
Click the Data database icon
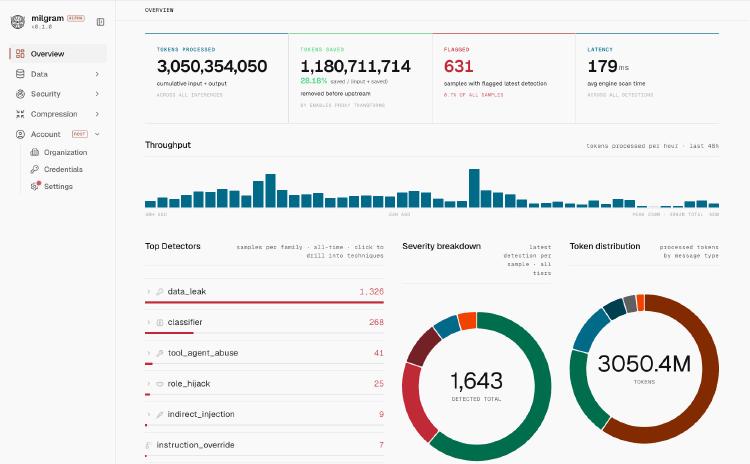click(x=20, y=74)
